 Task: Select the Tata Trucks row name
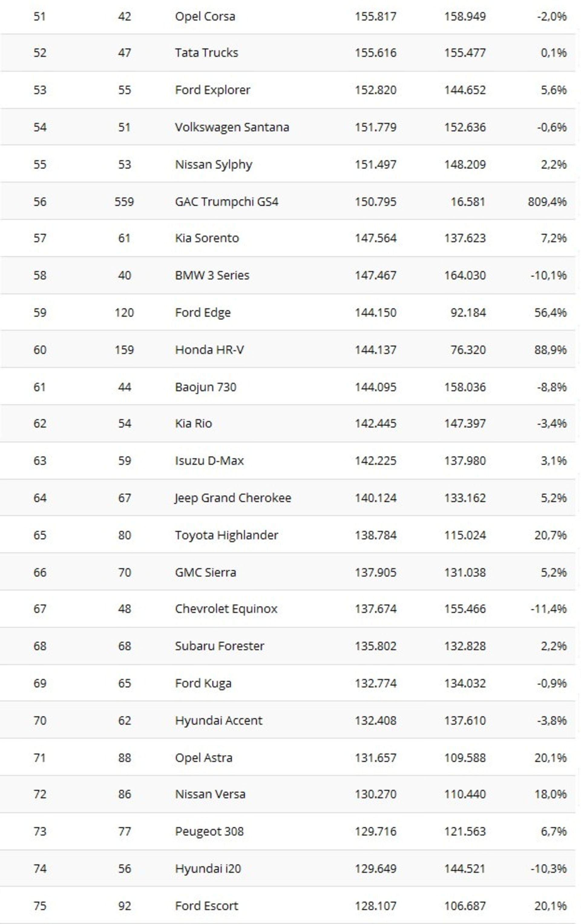(206, 53)
